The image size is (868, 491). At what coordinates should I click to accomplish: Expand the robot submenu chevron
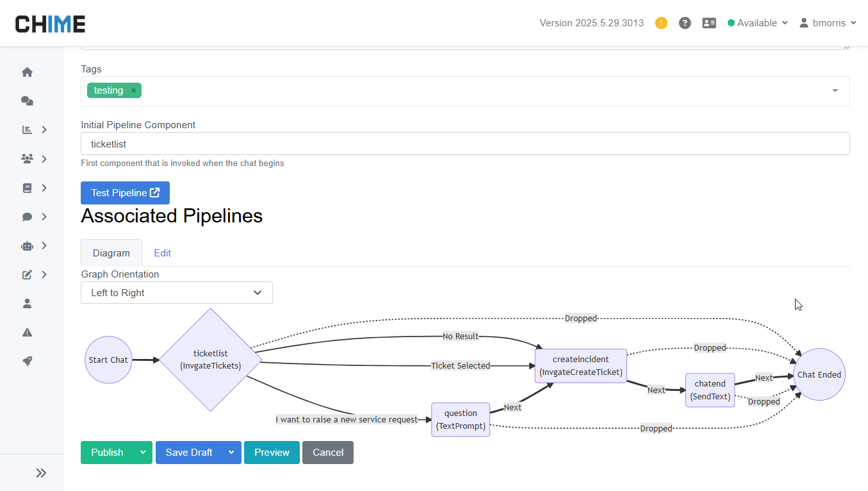click(44, 246)
